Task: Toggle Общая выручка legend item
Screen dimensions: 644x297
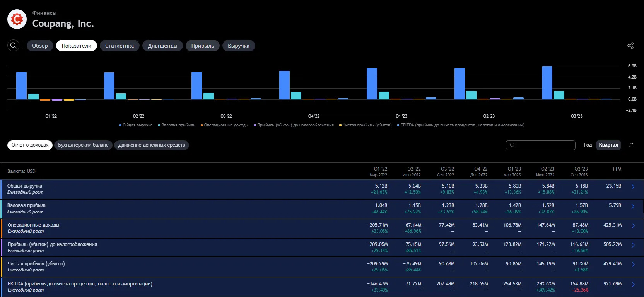Action: (x=136, y=125)
